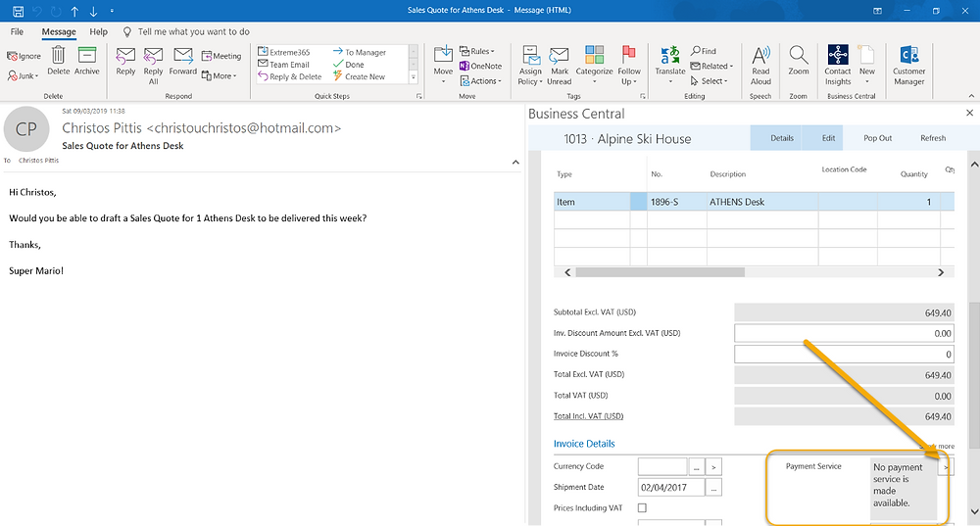
Task: Click the Save icon in title bar
Action: (x=18, y=11)
